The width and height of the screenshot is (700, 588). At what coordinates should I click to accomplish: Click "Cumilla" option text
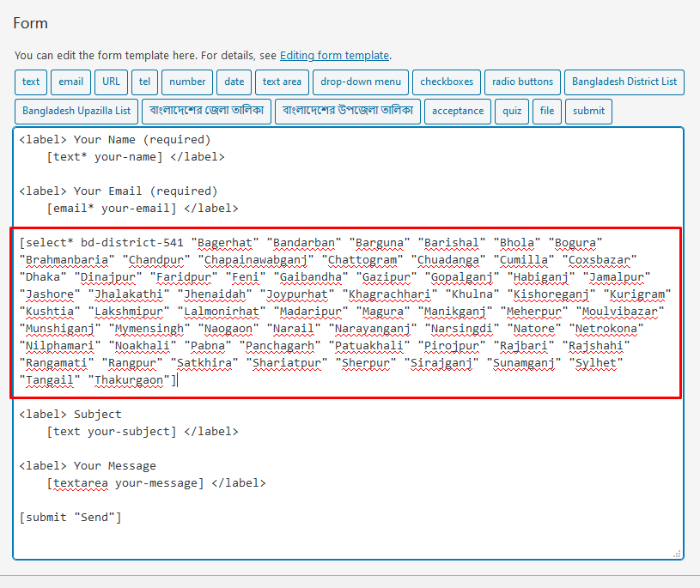tap(524, 260)
